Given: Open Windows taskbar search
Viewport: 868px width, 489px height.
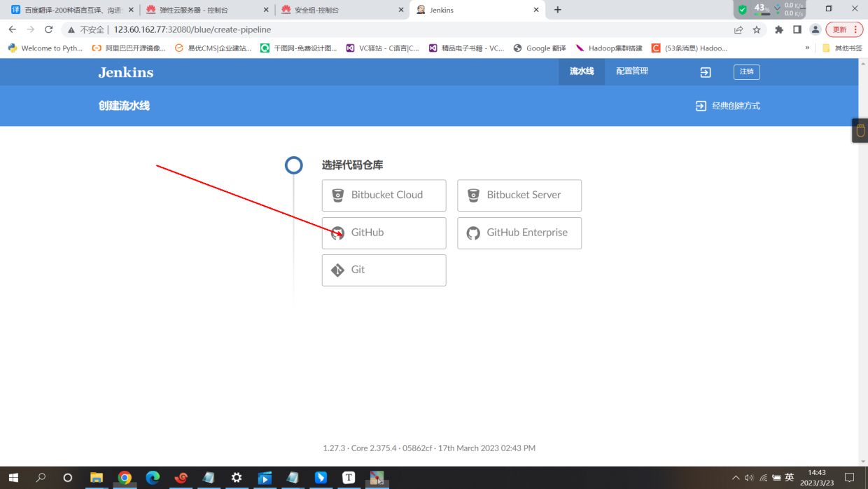Looking at the screenshot, I should [41, 478].
